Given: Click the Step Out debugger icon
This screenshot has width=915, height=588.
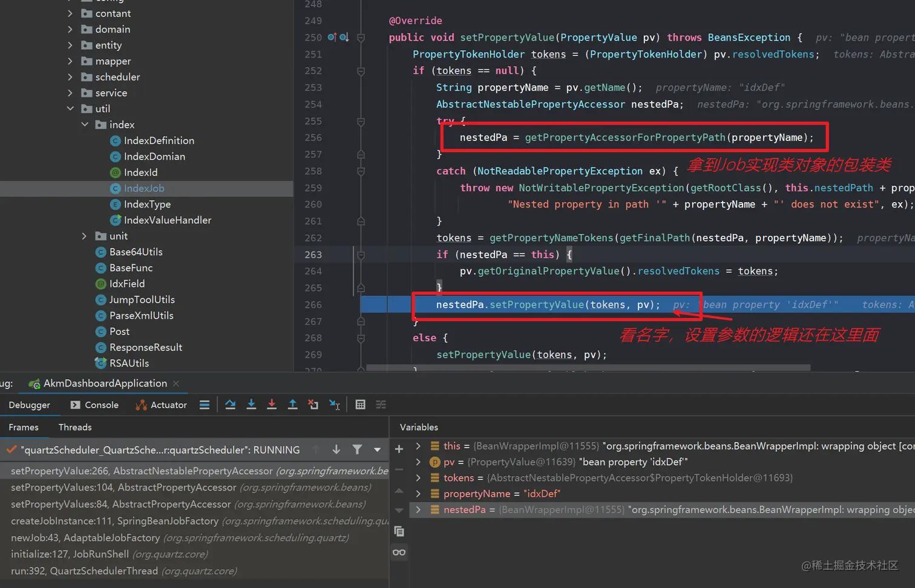Looking at the screenshot, I should (292, 405).
